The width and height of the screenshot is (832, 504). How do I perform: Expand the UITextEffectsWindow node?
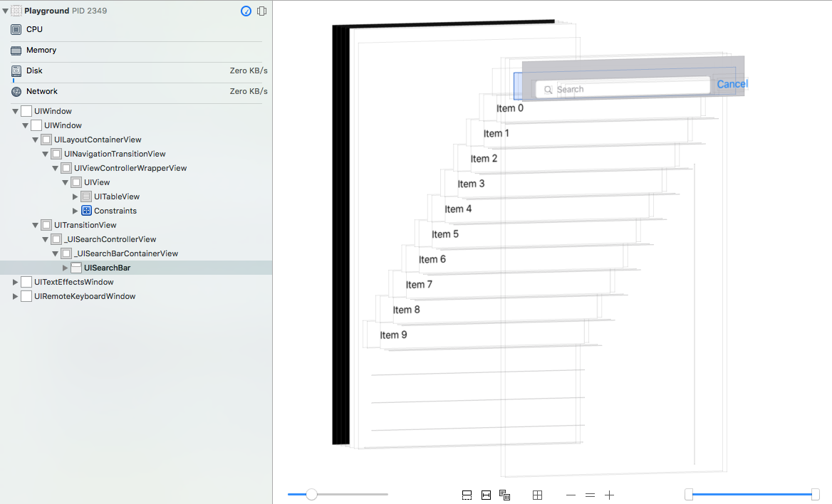[x=16, y=282]
